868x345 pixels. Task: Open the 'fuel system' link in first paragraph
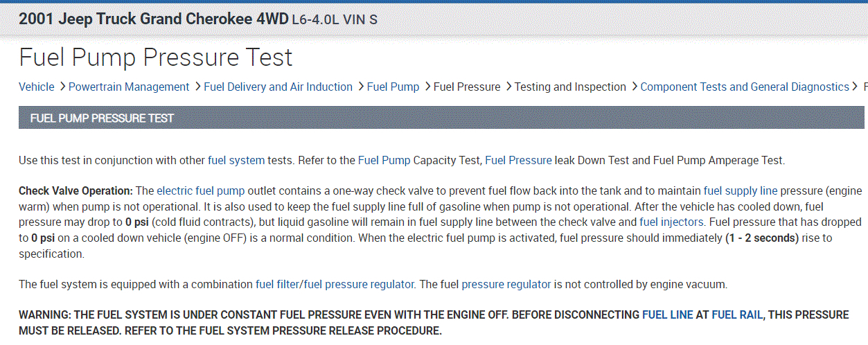pyautogui.click(x=236, y=160)
